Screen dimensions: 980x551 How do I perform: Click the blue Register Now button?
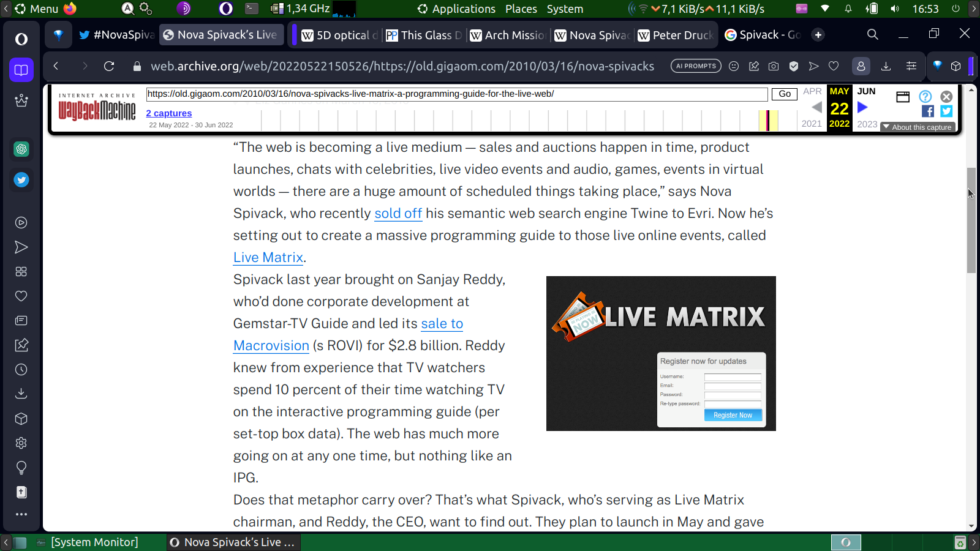coord(733,415)
